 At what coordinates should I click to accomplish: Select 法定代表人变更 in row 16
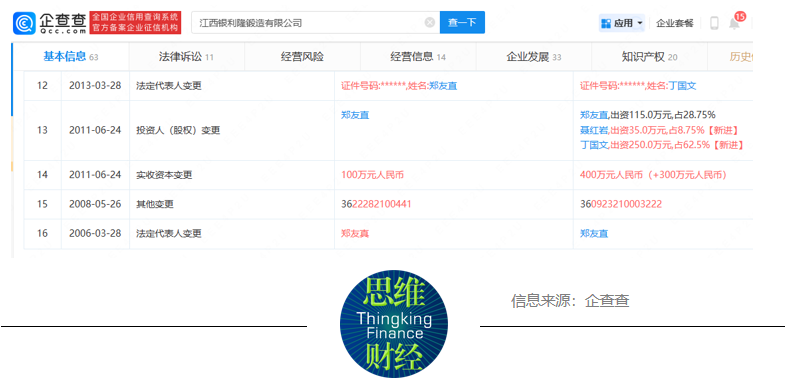169,233
